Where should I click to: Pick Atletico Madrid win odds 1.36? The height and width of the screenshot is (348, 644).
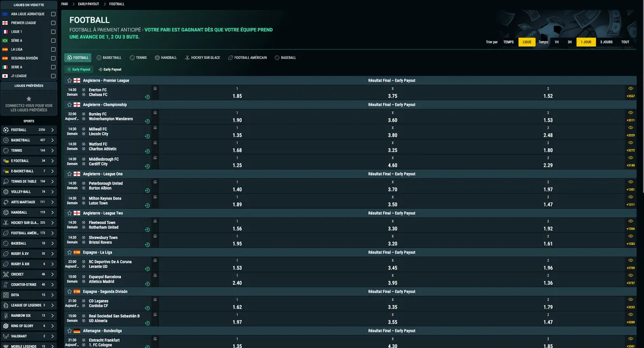[548, 279]
